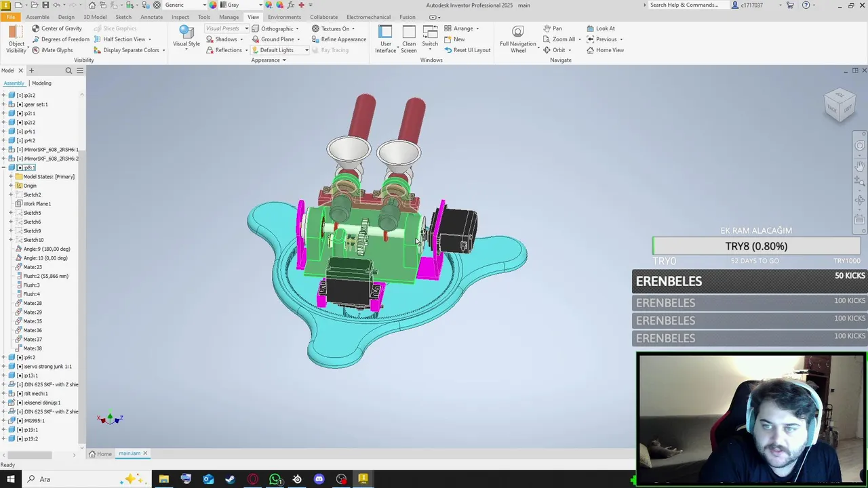Add new browser panel with plus
The height and width of the screenshot is (488, 868).
click(x=31, y=70)
